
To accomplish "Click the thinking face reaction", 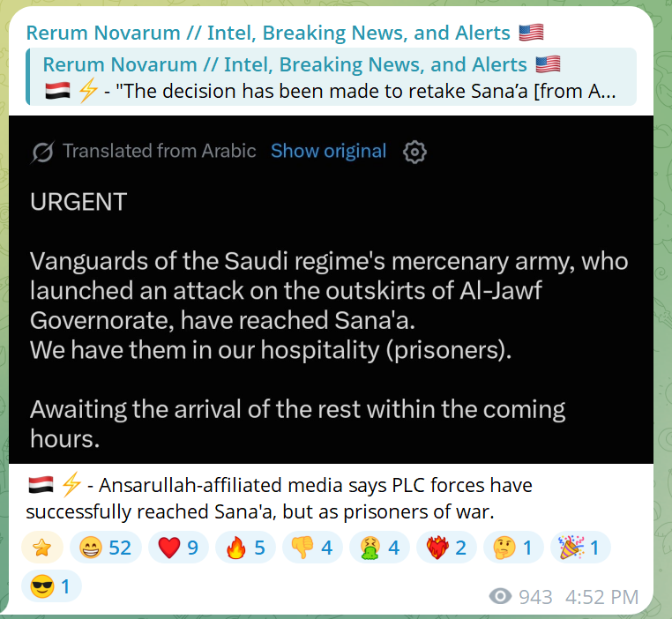I will pos(513,548).
